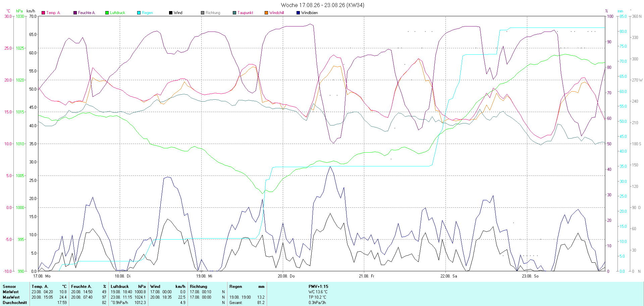Click the black Wind legend swatch
Image resolution: width=644 pixels, height=306 pixels.
pyautogui.click(x=171, y=13)
